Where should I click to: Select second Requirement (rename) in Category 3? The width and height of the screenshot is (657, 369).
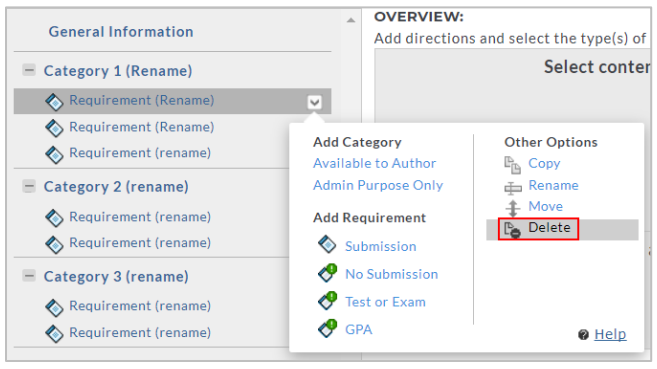coord(140,333)
